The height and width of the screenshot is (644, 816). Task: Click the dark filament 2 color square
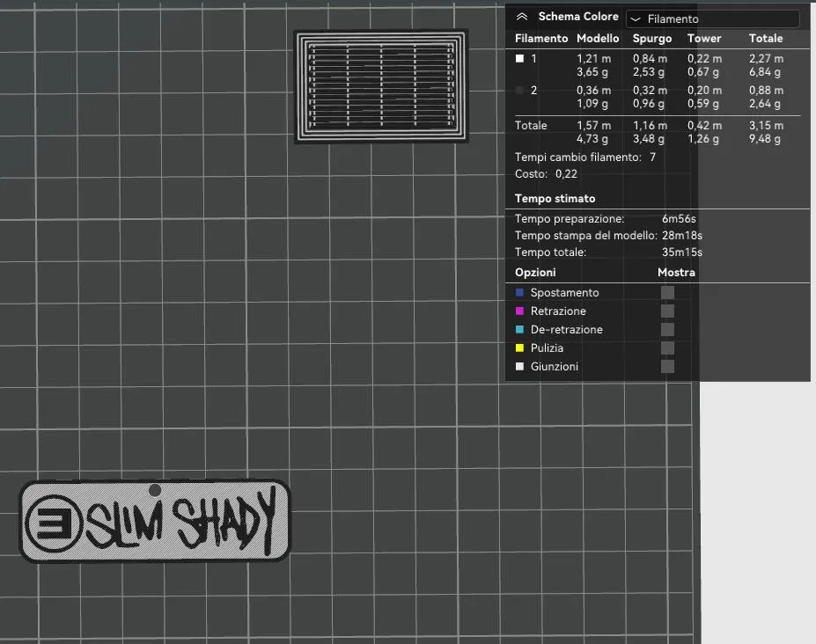[x=519, y=90]
